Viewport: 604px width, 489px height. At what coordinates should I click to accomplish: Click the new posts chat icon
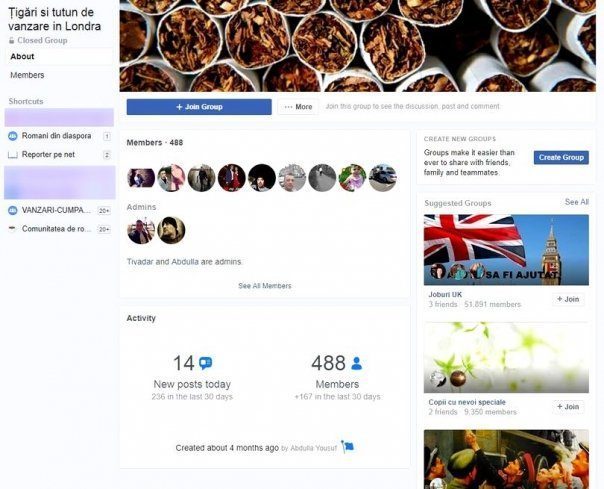click(x=205, y=363)
